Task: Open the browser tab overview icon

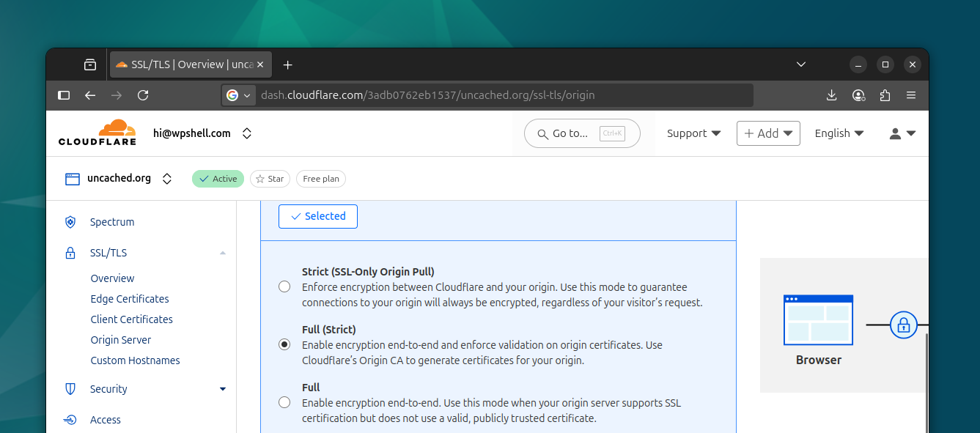Action: (90, 64)
